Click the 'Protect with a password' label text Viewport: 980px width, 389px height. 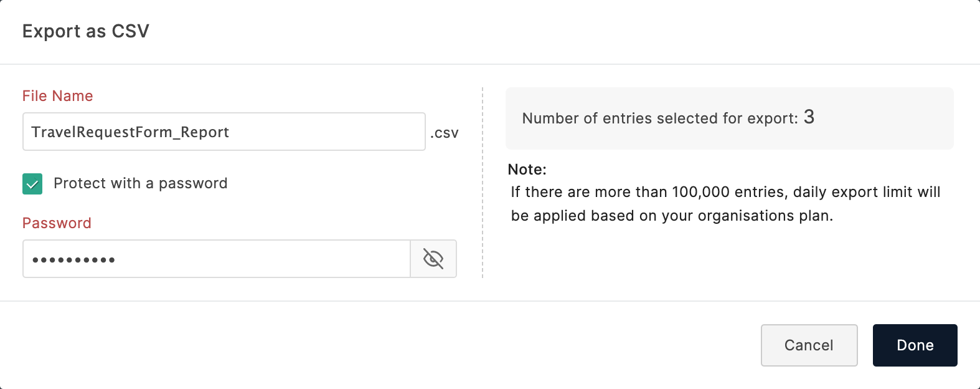(x=141, y=183)
